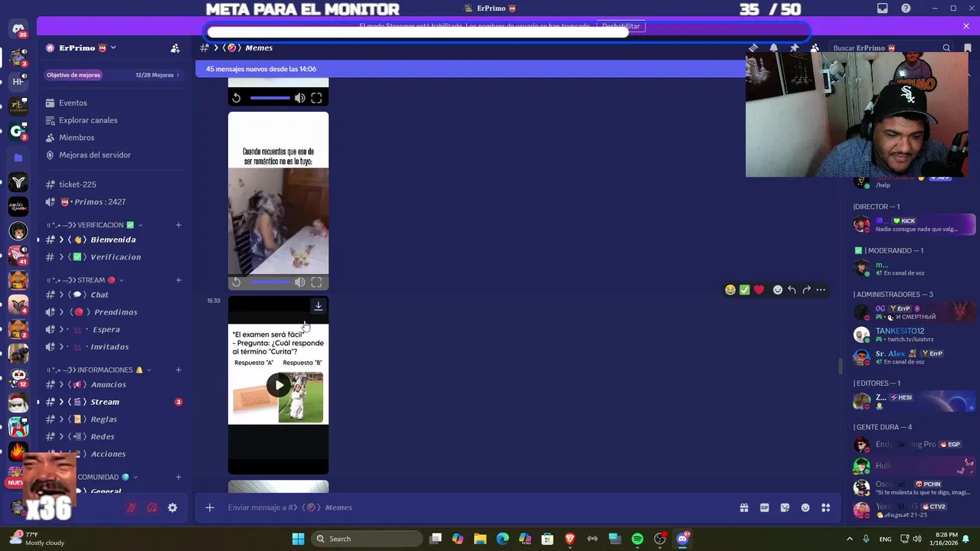Image resolution: width=980 pixels, height=551 pixels.
Task: Select the Verificacion channel
Action: coord(113,257)
